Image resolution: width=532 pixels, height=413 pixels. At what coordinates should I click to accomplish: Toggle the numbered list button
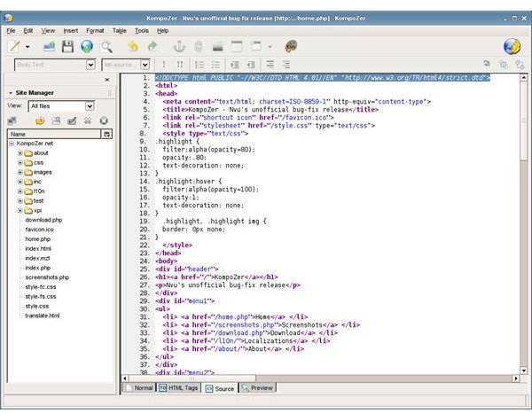(199, 65)
